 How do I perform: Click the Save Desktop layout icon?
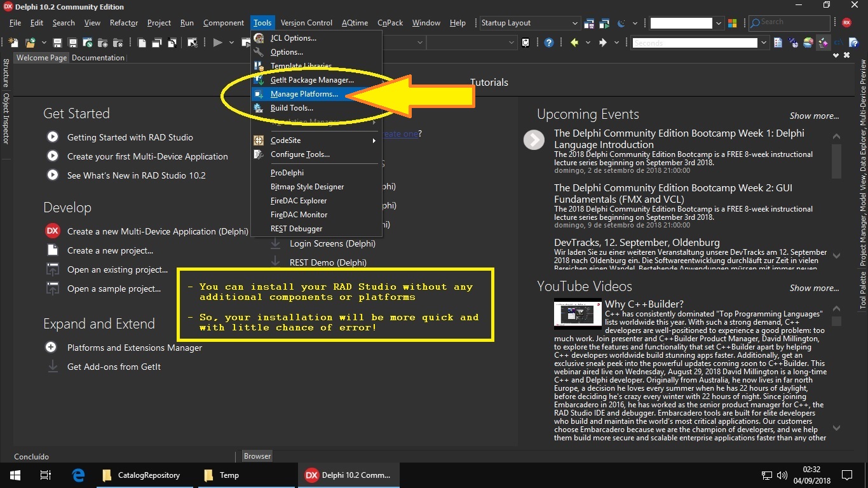pos(589,24)
